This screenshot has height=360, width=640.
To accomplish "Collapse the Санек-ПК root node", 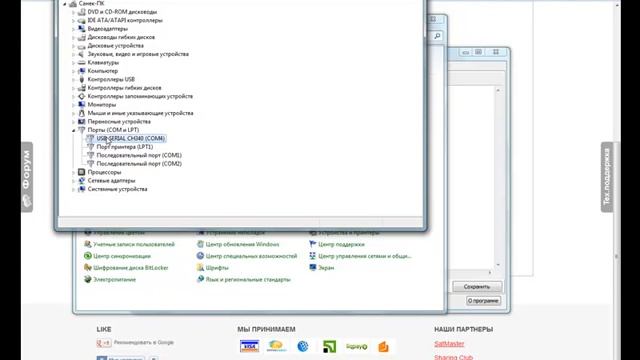I will (65, 4).
